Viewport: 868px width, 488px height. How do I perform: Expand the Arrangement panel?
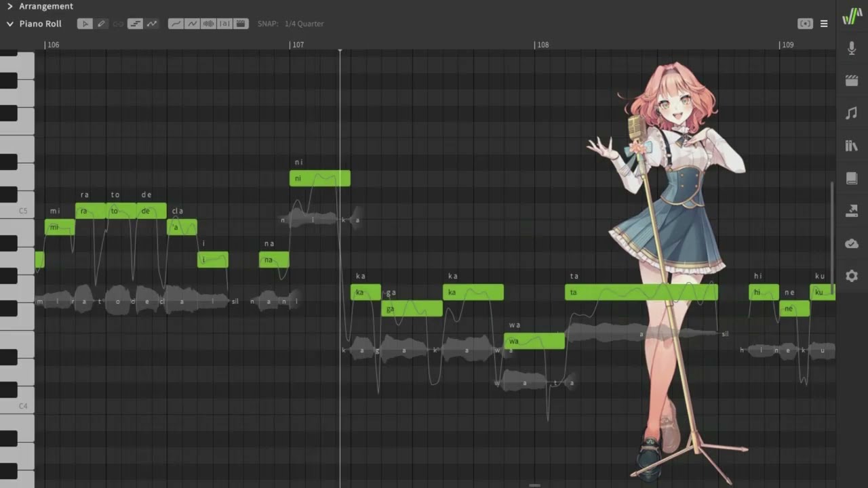(x=9, y=6)
